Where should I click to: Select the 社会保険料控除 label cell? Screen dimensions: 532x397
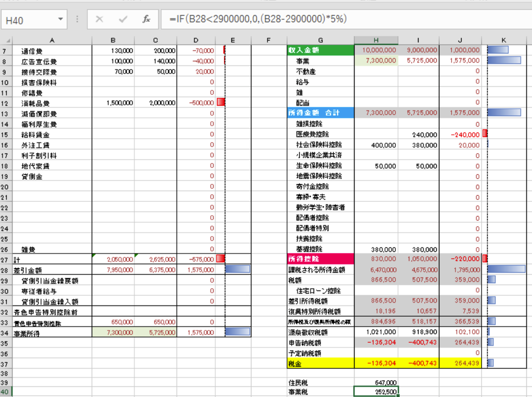point(320,145)
